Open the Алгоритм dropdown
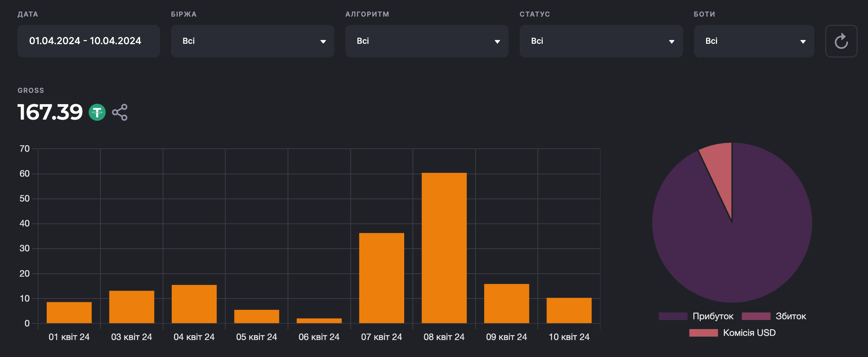The height and width of the screenshot is (357, 868). tap(427, 41)
